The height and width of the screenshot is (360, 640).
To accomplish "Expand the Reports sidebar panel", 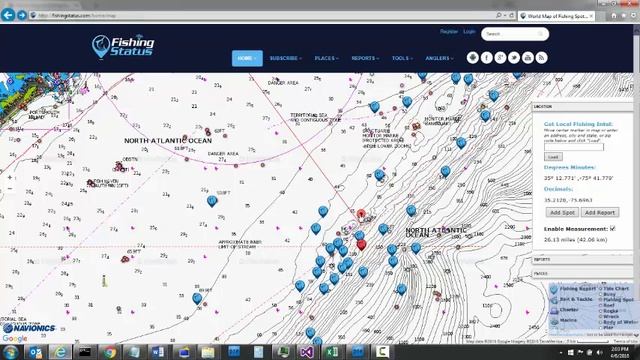I will (x=582, y=260).
